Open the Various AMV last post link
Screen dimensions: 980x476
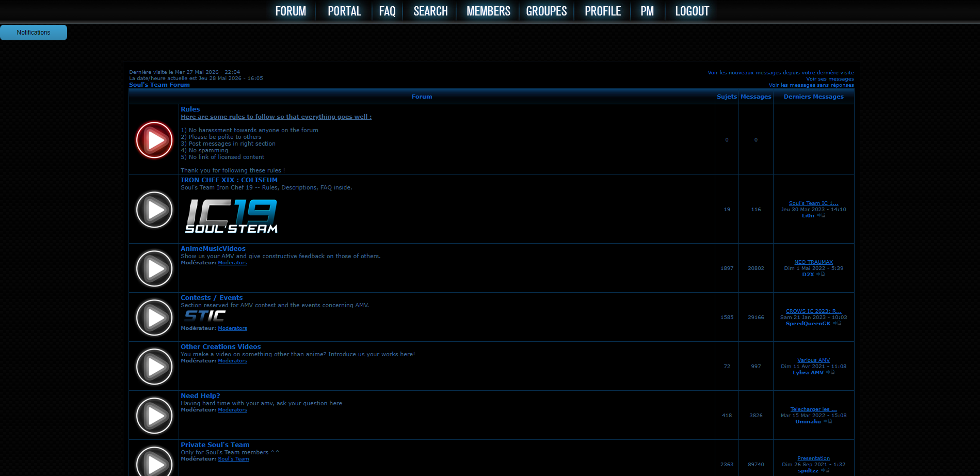813,360
